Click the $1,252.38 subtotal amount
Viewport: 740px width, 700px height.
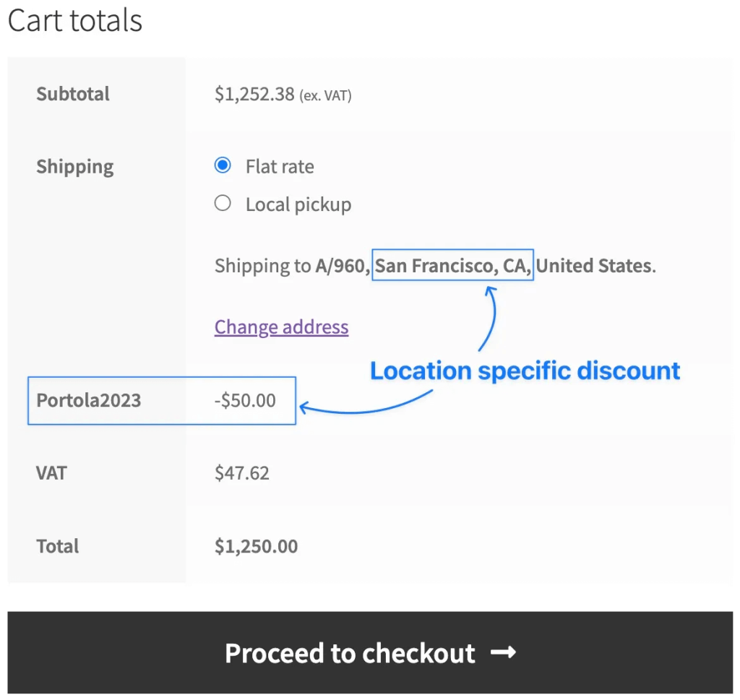[254, 94]
